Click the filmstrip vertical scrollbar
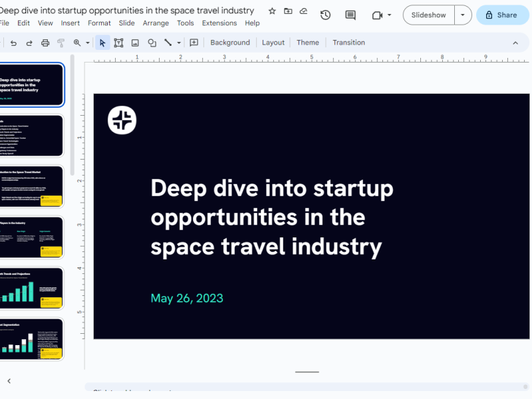 click(x=72, y=115)
